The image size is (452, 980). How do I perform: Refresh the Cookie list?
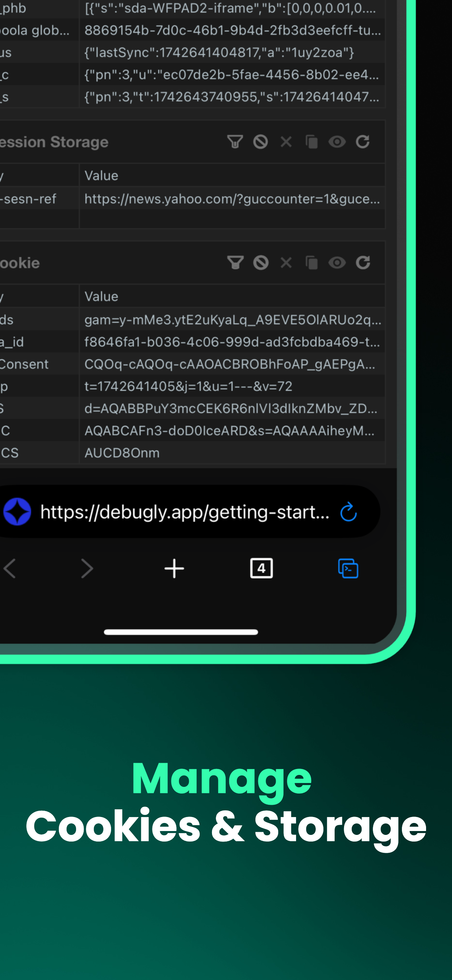(x=363, y=263)
